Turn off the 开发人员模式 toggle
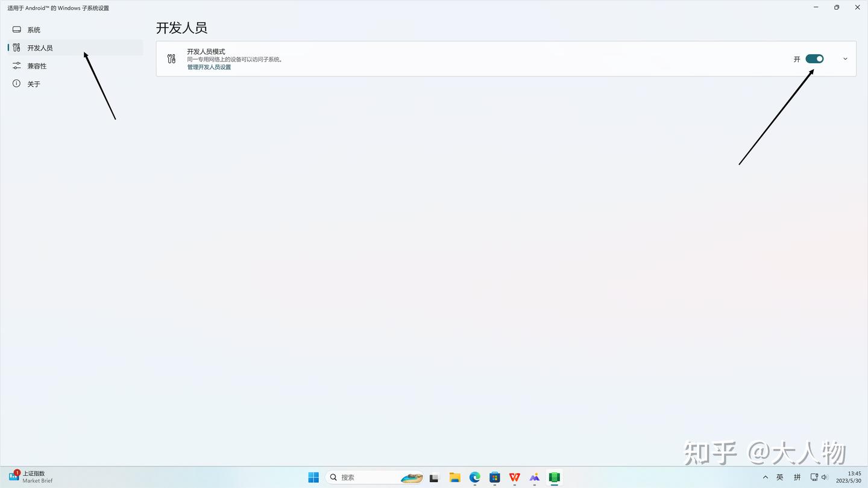The height and width of the screenshot is (488, 868). click(814, 58)
